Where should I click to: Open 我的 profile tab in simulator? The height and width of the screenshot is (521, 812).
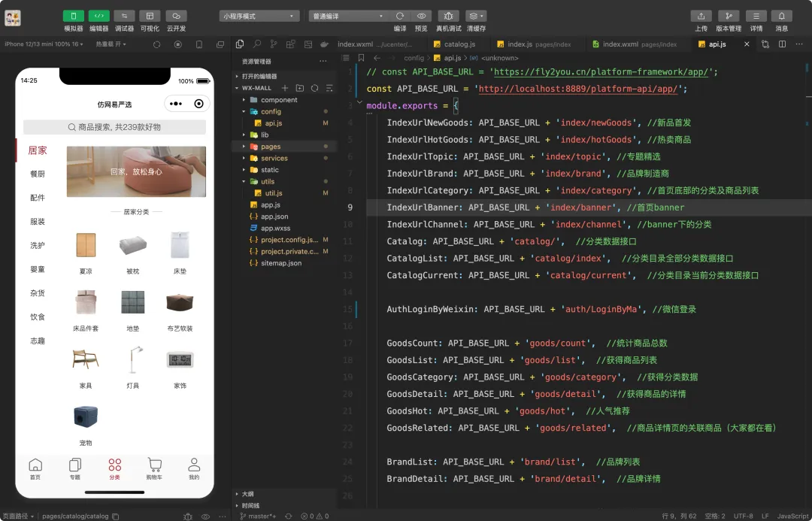[194, 468]
